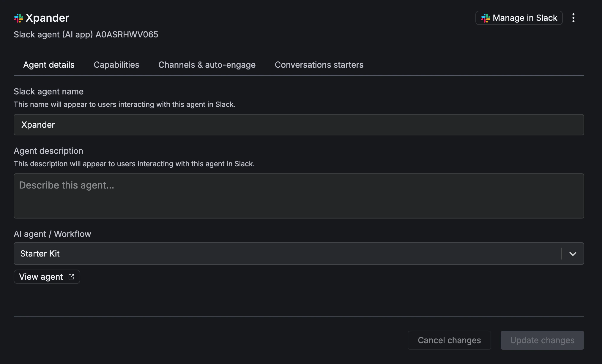Image resolution: width=602 pixels, height=364 pixels.
Task: Return to the Agent details tab
Action: tap(49, 65)
